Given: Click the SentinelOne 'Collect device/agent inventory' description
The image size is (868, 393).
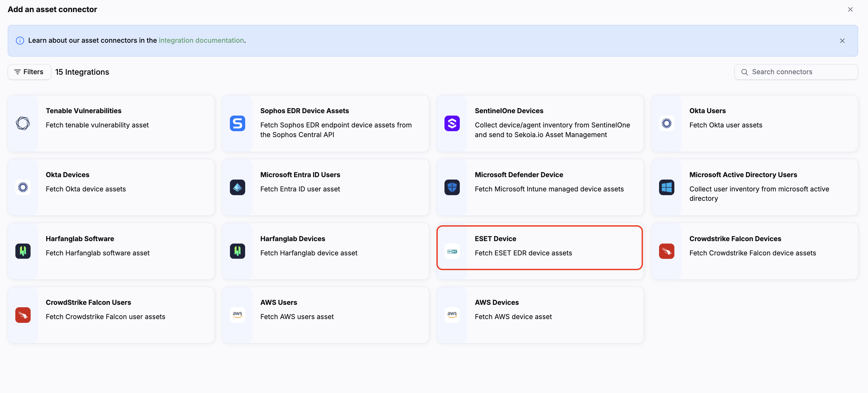Looking at the screenshot, I should coord(552,130).
